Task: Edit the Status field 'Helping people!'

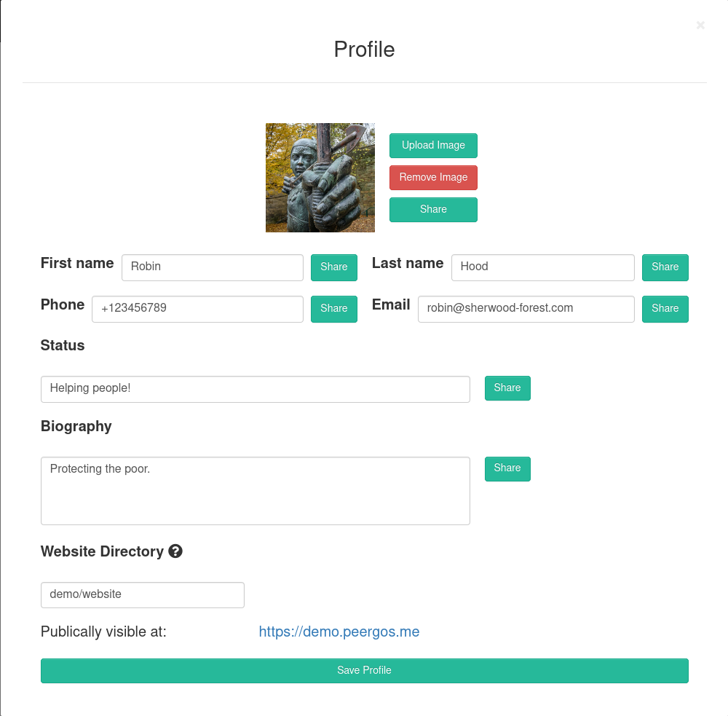Action: coord(256,389)
